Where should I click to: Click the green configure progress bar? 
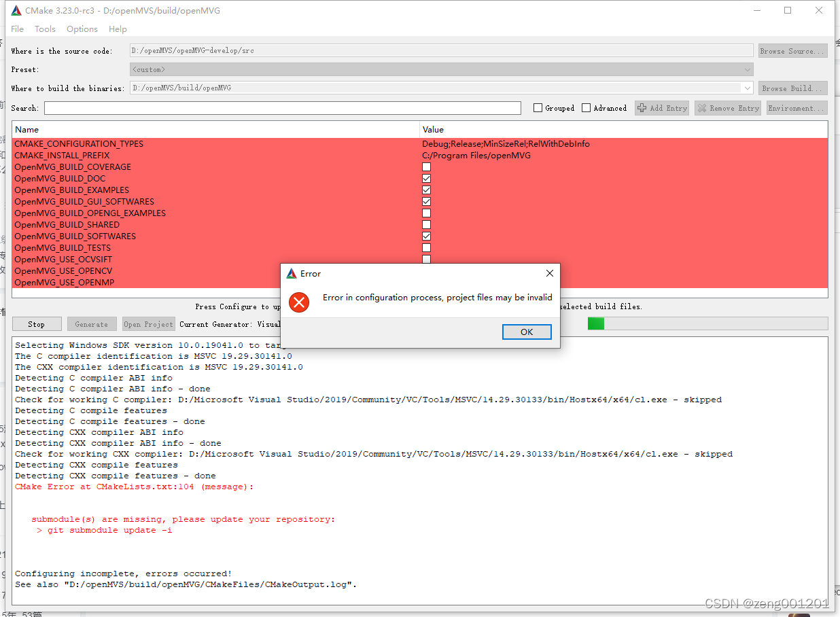[x=596, y=324]
